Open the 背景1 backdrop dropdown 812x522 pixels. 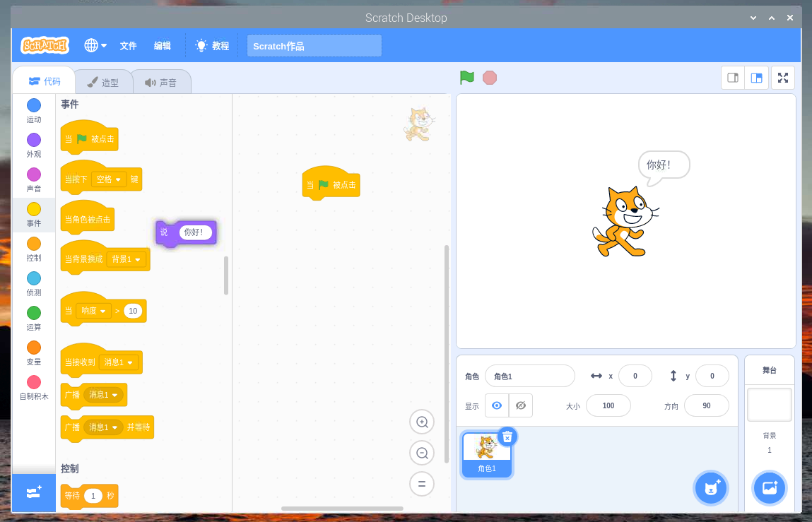point(126,259)
